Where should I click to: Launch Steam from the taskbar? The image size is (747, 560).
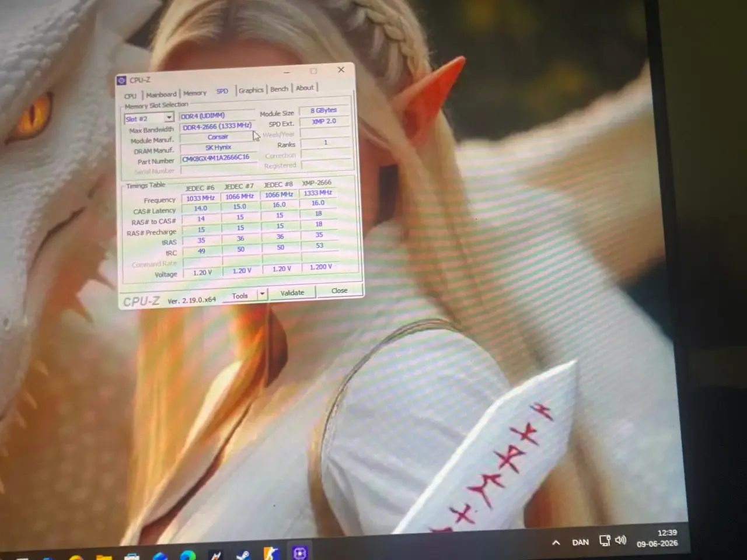243,555
